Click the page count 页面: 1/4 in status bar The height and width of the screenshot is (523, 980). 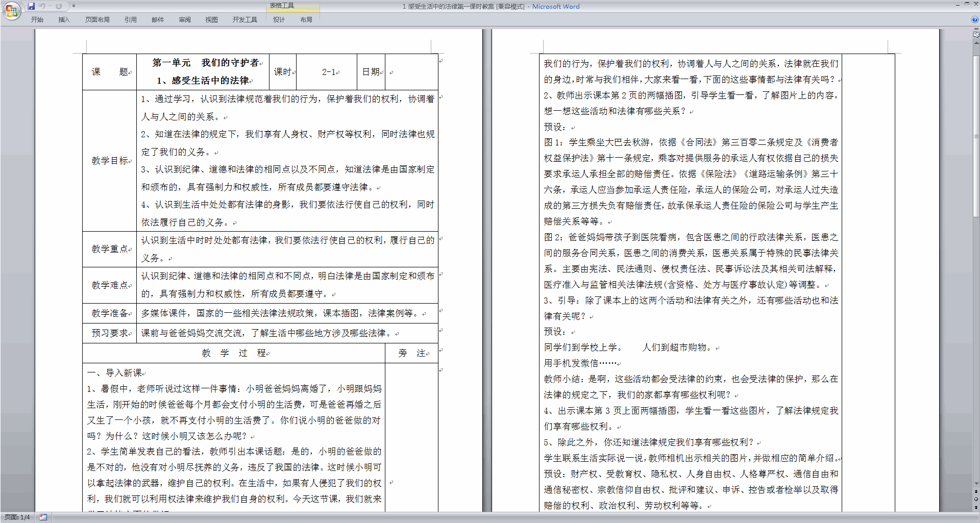point(17,517)
